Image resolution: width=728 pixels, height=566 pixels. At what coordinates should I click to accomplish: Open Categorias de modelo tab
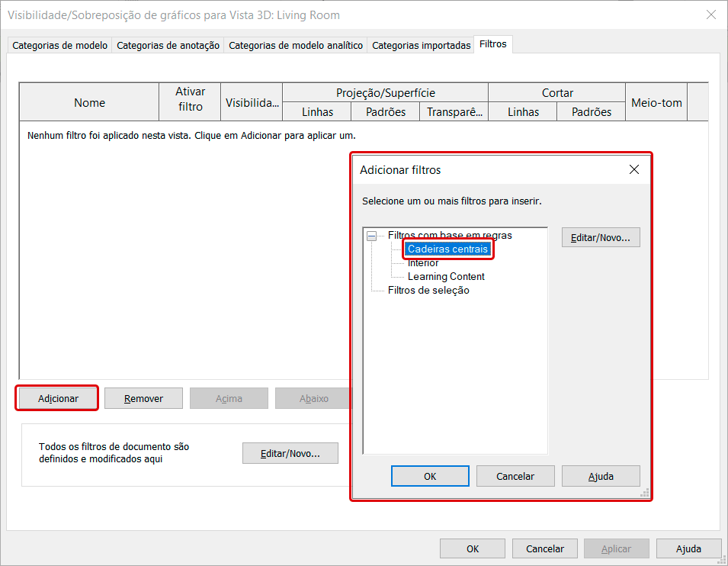click(x=59, y=46)
